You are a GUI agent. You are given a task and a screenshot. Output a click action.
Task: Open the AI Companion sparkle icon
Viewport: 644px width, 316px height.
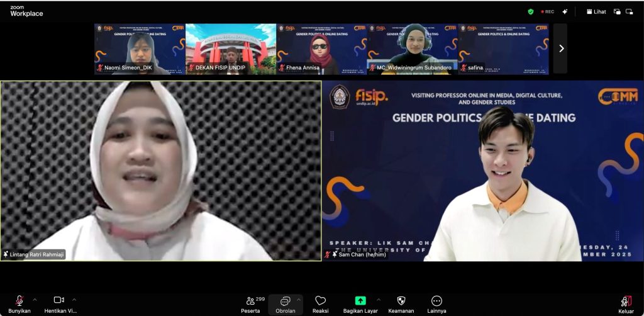(x=565, y=11)
